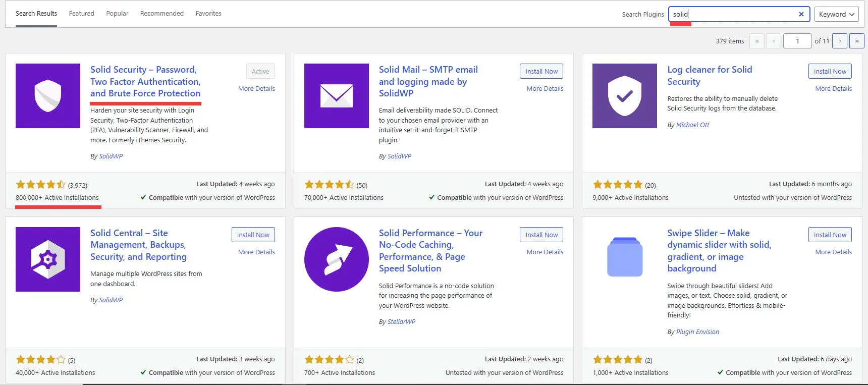Image resolution: width=868 pixels, height=385 pixels.
Task: Install Log cleaner for Solid Security
Action: (x=830, y=71)
